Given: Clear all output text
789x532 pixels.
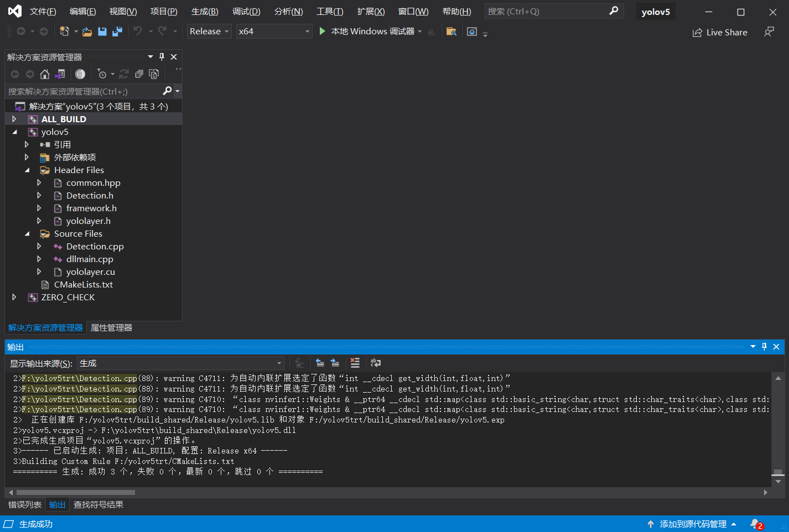Looking at the screenshot, I should tap(355, 363).
